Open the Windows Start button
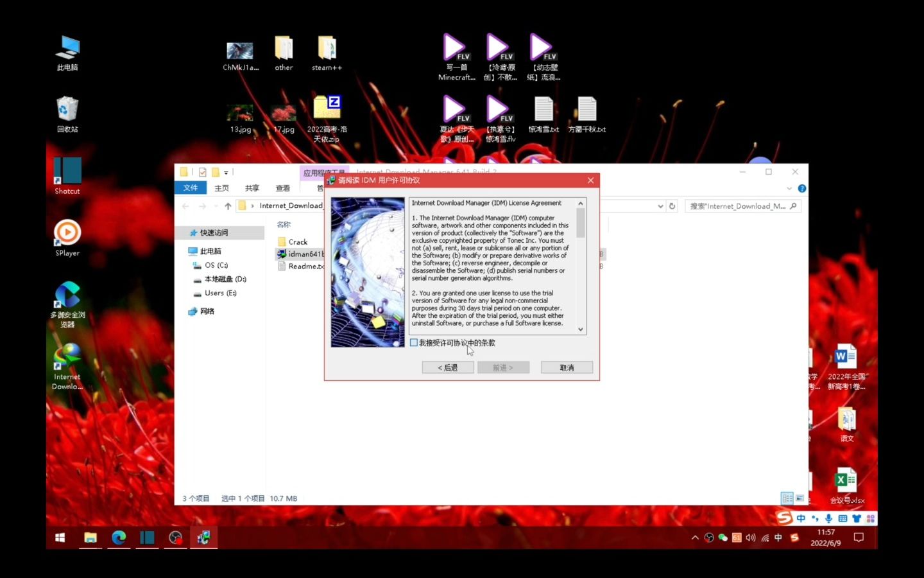 (60, 538)
